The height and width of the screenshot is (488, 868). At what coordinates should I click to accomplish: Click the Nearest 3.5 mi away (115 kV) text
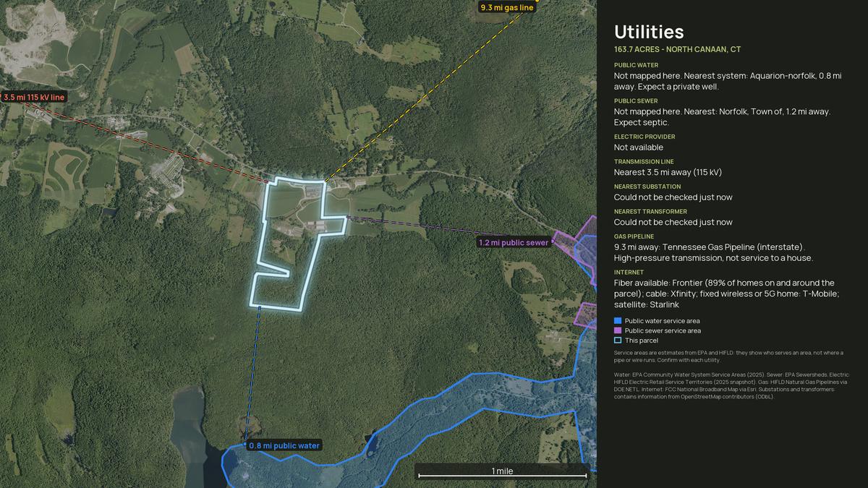click(668, 172)
